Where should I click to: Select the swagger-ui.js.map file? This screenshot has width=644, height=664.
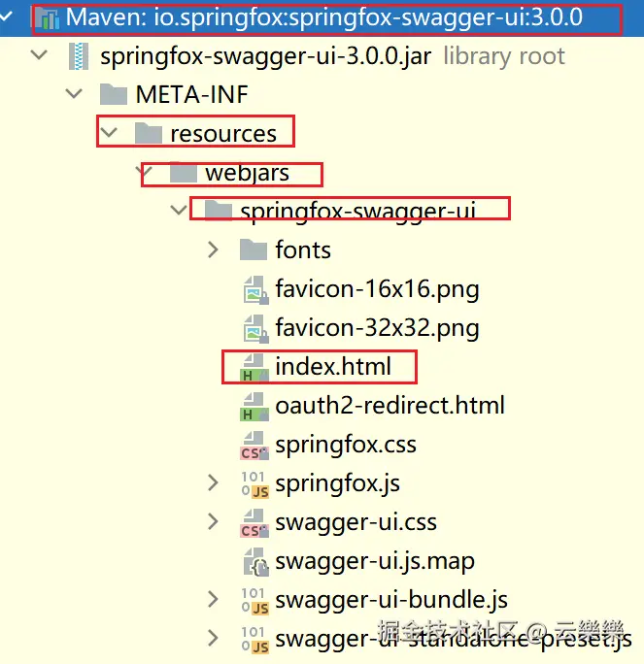[x=375, y=562]
